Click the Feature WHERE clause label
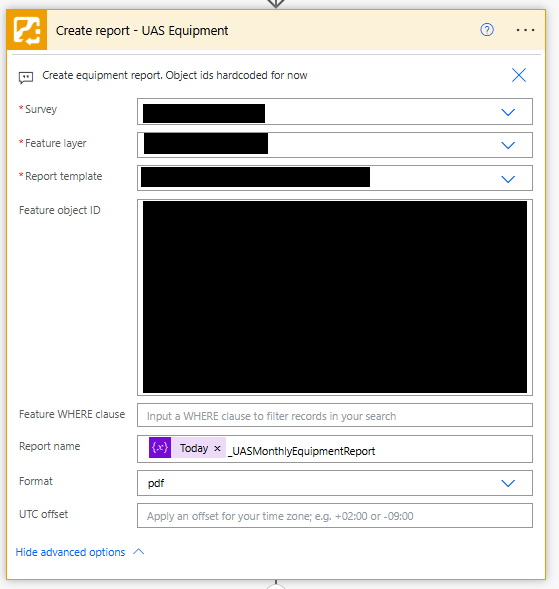 72,414
